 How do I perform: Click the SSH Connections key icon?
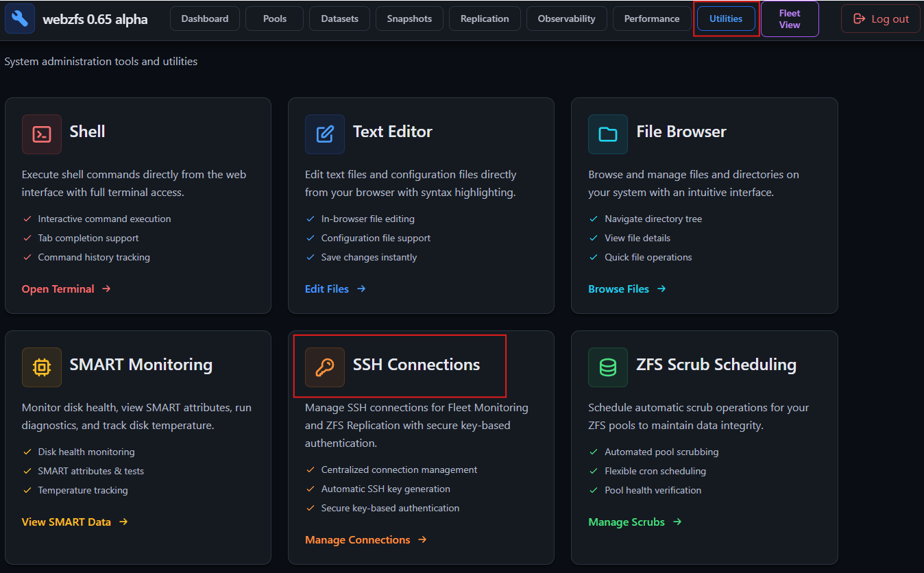325,367
